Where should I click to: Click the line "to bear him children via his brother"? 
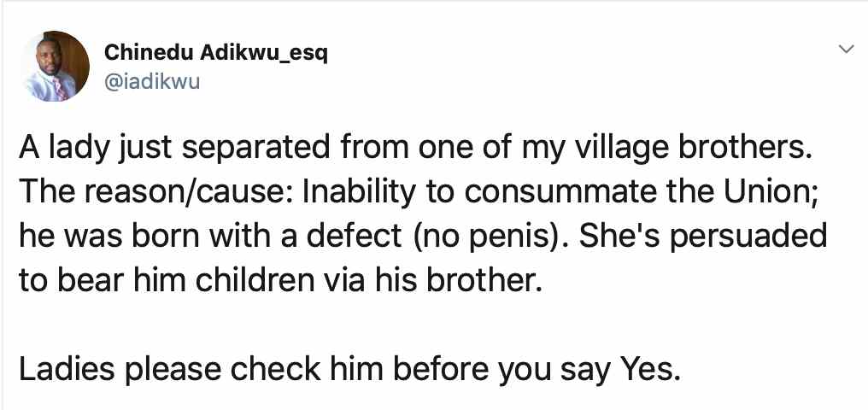280,279
